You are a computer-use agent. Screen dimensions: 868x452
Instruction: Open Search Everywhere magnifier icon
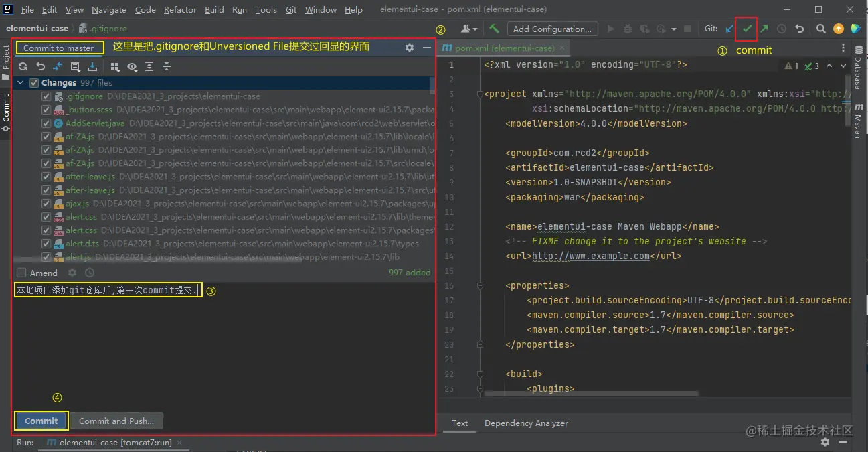pyautogui.click(x=820, y=29)
